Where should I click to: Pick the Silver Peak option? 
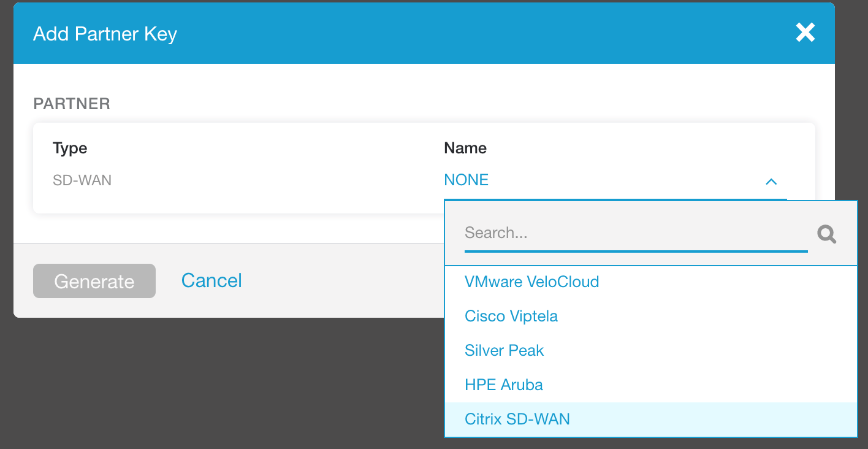coord(650,351)
